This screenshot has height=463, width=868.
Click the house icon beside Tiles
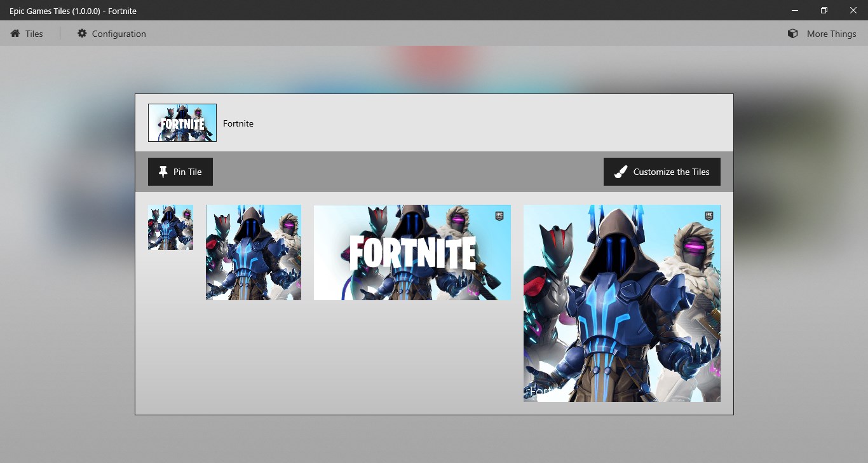[15, 34]
